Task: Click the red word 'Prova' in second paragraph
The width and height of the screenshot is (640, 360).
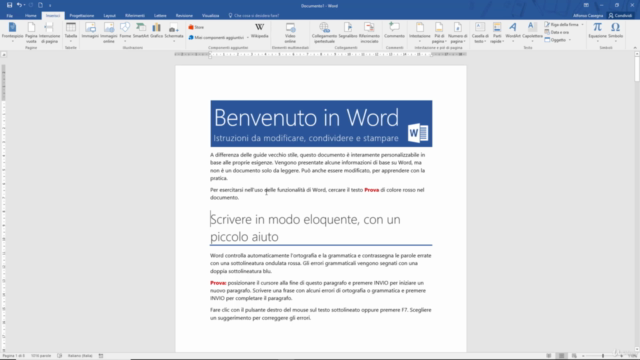Action: point(371,190)
